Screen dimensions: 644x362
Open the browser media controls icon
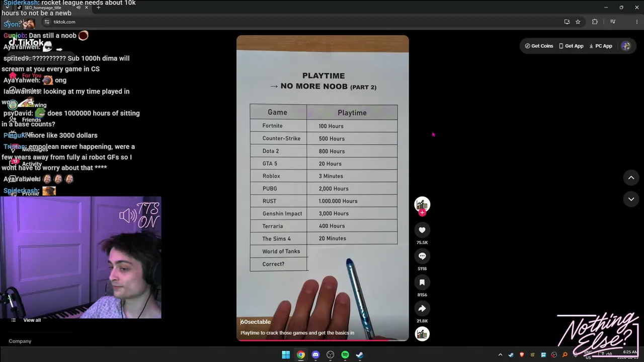coord(612,22)
